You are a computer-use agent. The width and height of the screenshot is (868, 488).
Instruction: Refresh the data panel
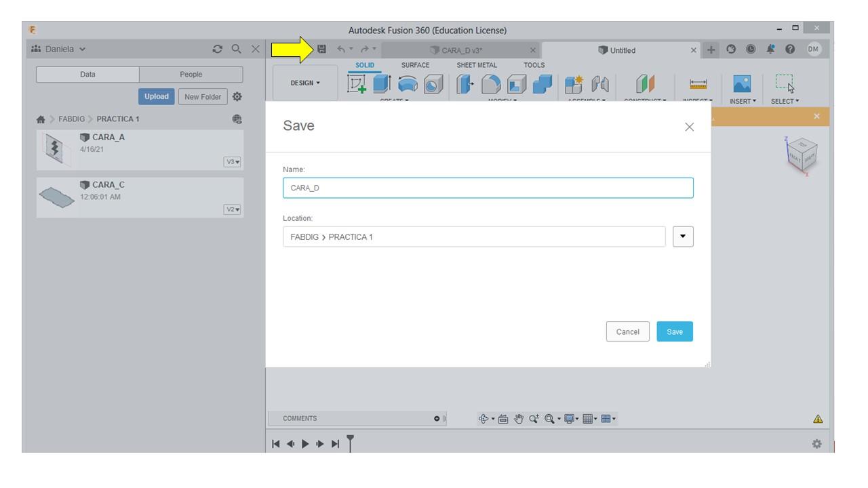(217, 49)
